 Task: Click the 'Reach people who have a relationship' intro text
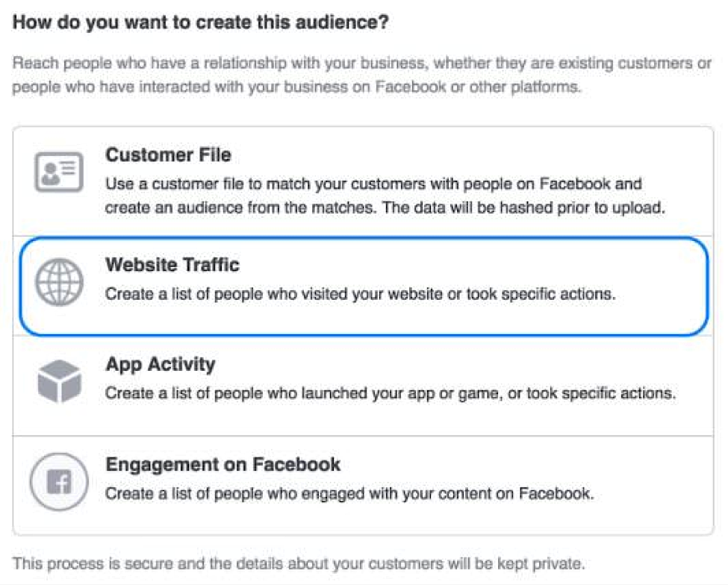click(361, 75)
